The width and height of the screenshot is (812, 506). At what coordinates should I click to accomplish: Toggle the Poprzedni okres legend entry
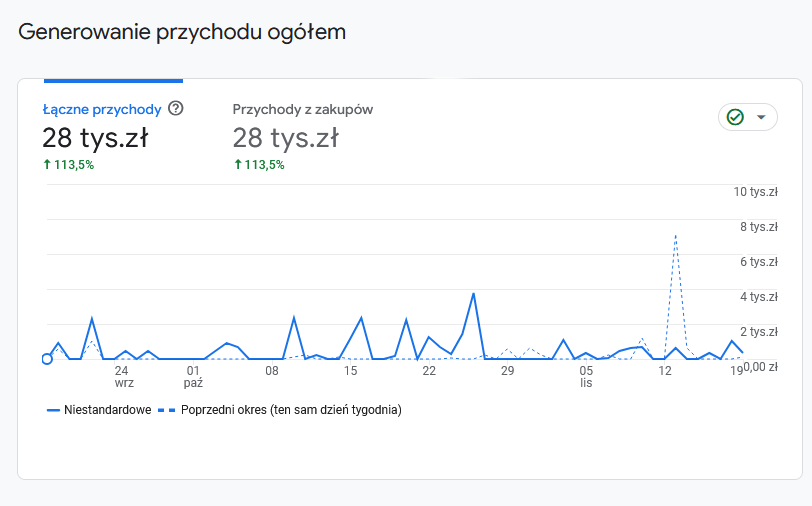[291, 410]
